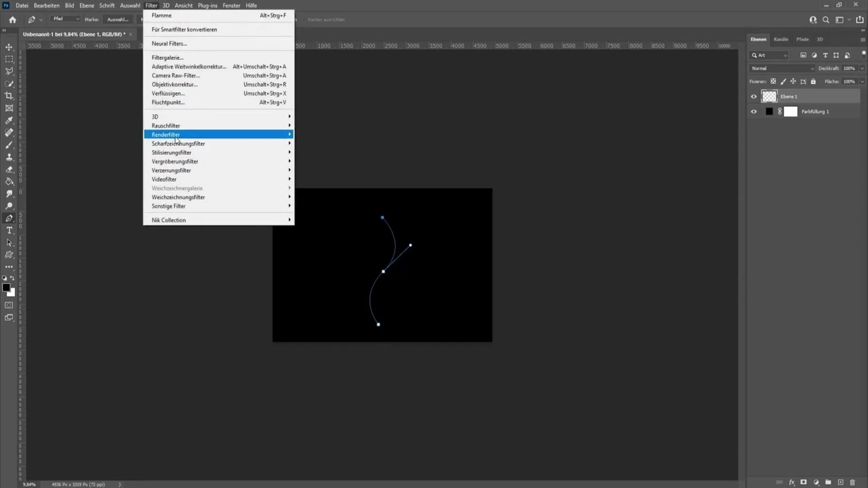Open the workspace switcher dropdown top right

click(842, 20)
